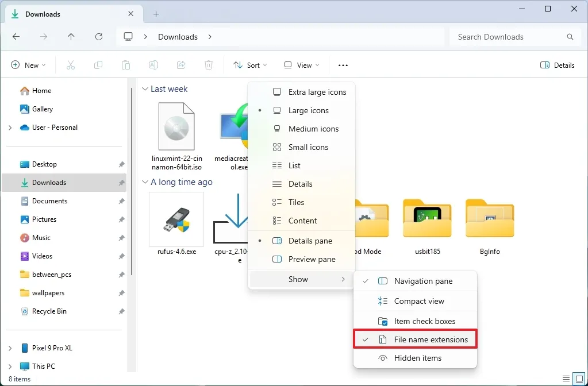Click the Share icon on the toolbar
Image resolution: width=588 pixels, height=386 pixels.
(x=181, y=65)
